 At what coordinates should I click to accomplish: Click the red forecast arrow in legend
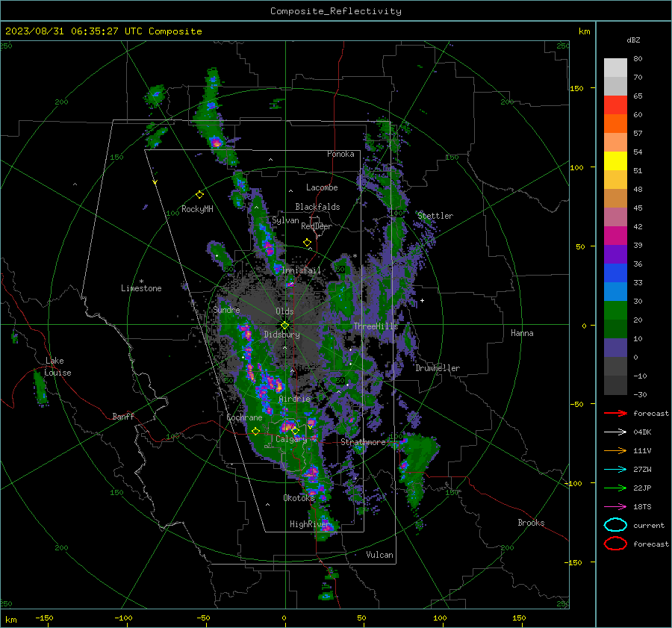tap(615, 413)
